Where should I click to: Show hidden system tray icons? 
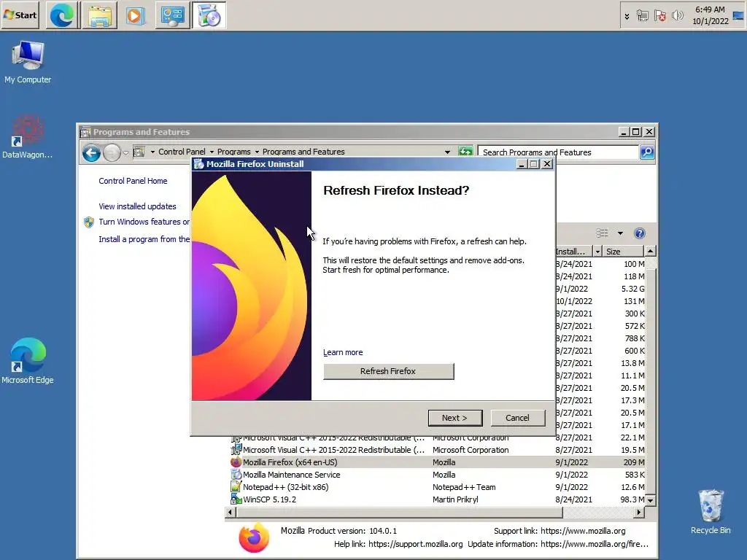point(627,16)
